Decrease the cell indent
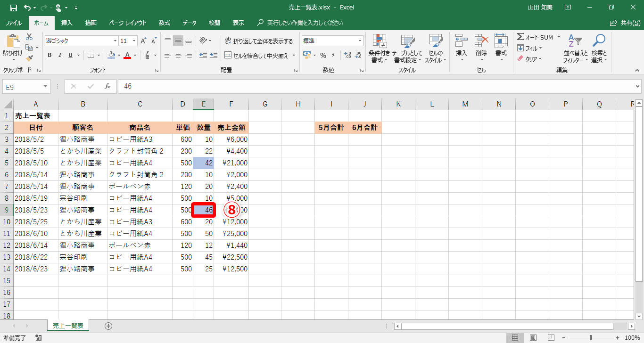 point(203,55)
